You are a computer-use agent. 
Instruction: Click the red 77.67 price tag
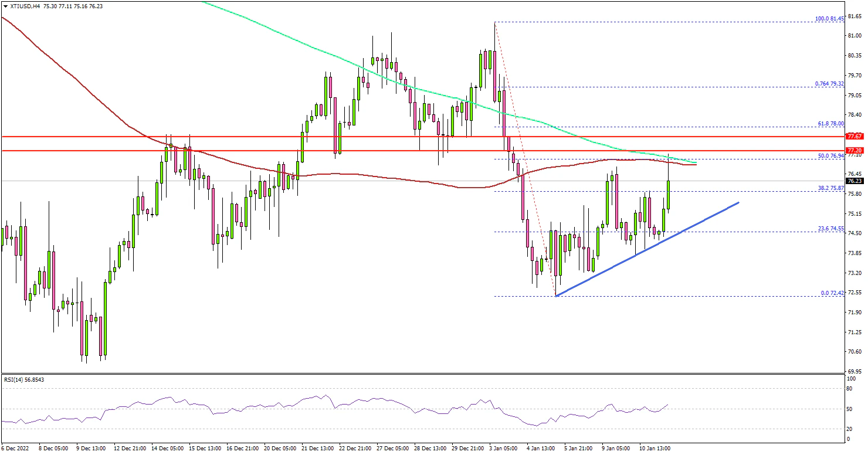click(x=854, y=136)
